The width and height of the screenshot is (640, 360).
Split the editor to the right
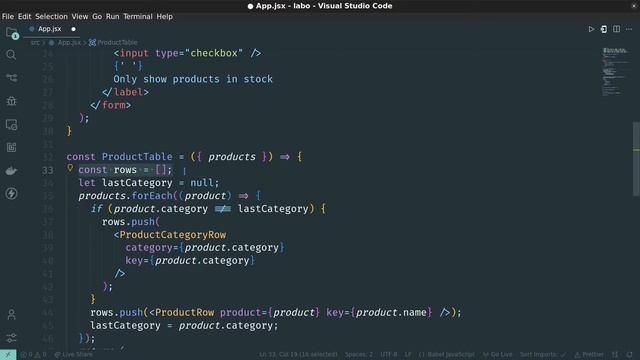[x=616, y=29]
